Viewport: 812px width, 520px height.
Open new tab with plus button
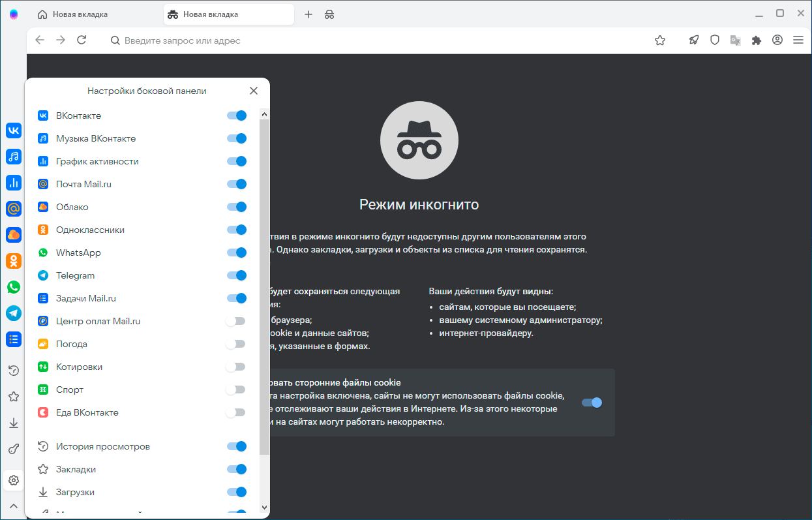coord(308,14)
